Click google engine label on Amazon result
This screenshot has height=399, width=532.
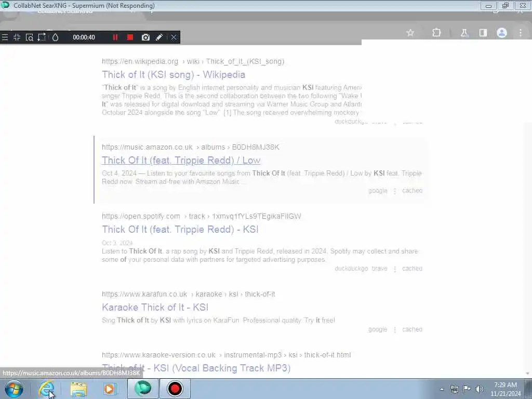378,191
